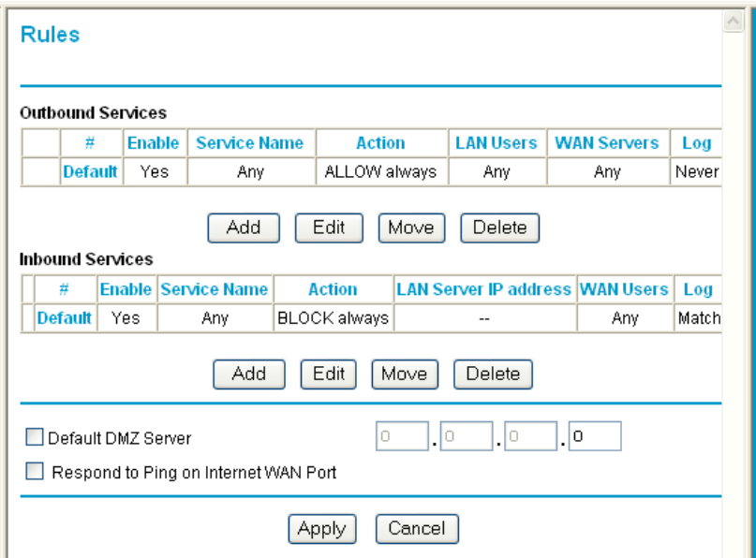
Task: Enable the Default DMZ Server checkbox
Action: pyautogui.click(x=35, y=436)
